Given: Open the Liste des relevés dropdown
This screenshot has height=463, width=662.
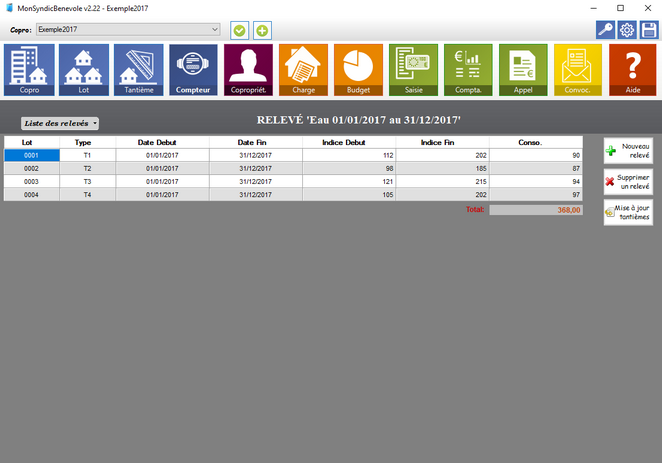Looking at the screenshot, I should point(60,123).
